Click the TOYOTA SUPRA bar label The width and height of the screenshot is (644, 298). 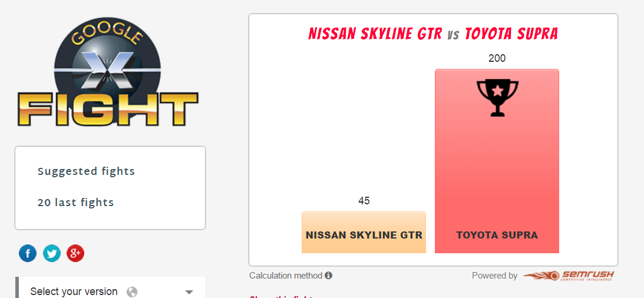point(497,236)
